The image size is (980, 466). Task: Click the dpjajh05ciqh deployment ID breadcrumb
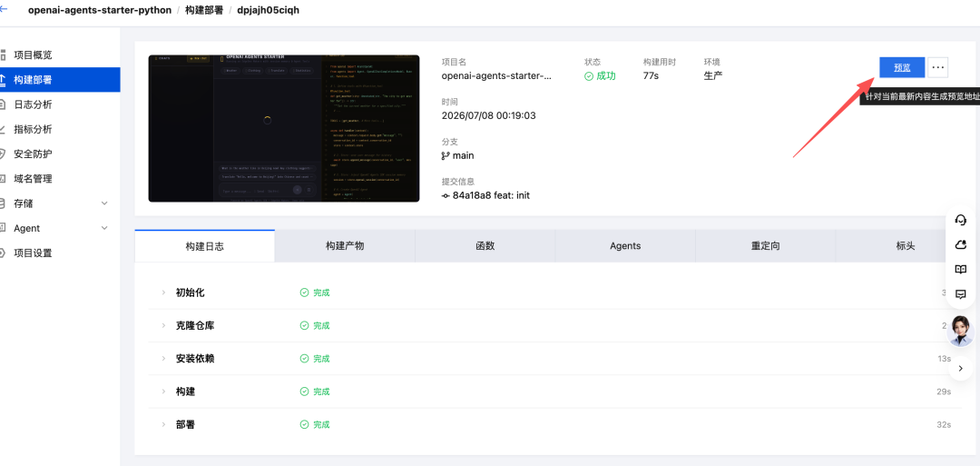tap(268, 11)
